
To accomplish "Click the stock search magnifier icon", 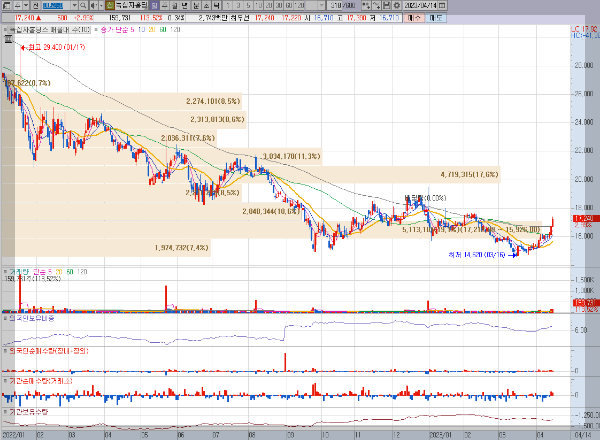I will tap(83, 5).
